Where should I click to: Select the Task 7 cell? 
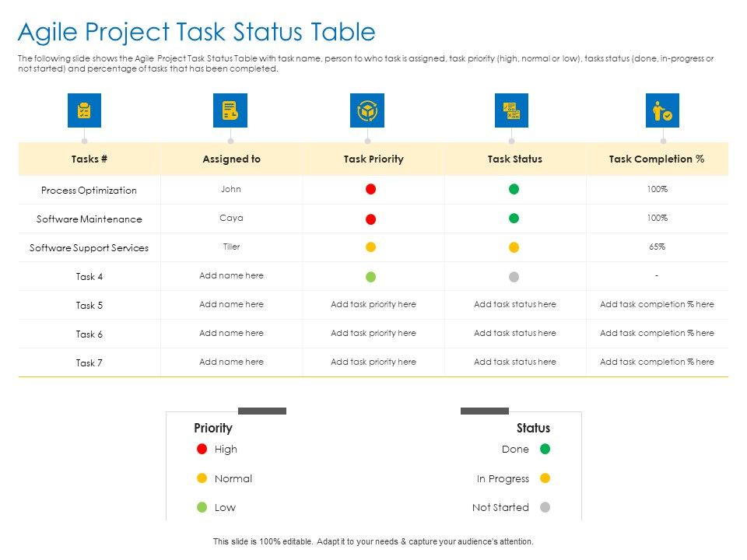pyautogui.click(x=89, y=363)
